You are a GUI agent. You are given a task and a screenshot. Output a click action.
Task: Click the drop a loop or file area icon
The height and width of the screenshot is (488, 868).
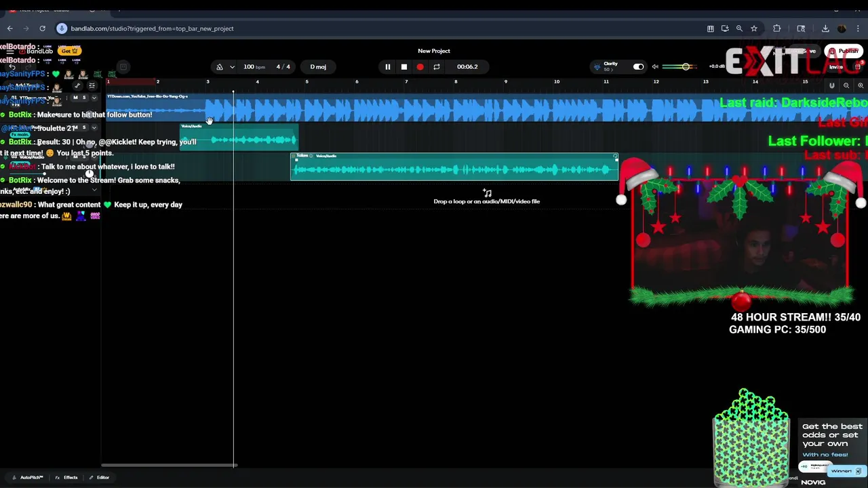487,192
